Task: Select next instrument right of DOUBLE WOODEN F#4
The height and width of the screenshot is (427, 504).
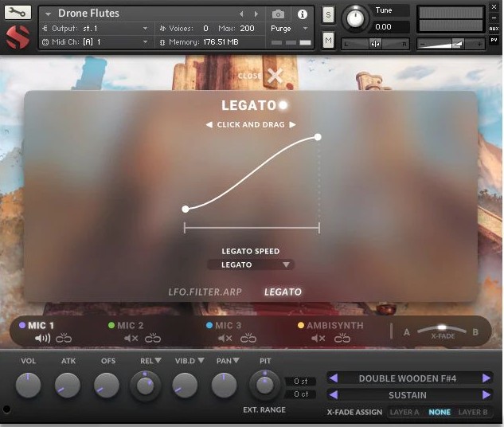Action: coord(486,378)
